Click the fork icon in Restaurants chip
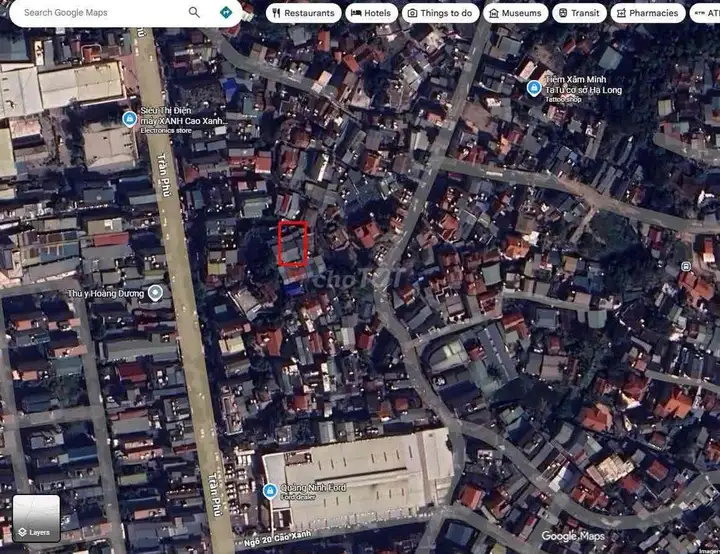720x554 pixels. 276,13
